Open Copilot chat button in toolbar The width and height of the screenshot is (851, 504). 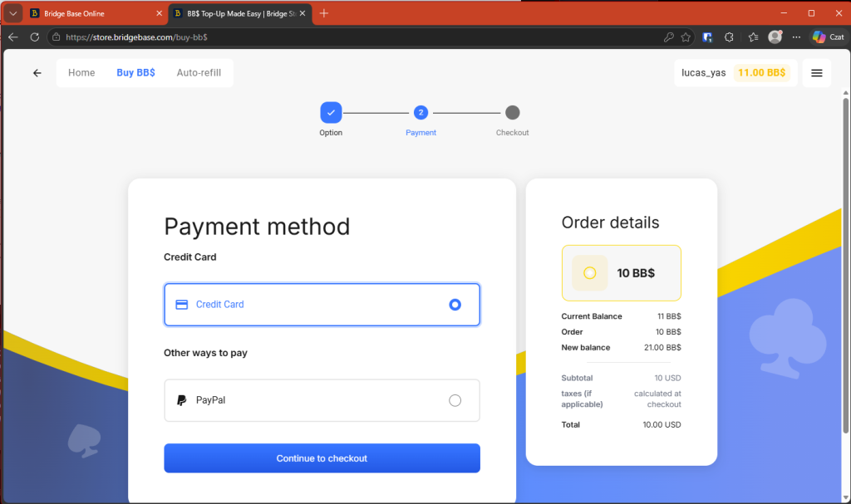point(827,37)
